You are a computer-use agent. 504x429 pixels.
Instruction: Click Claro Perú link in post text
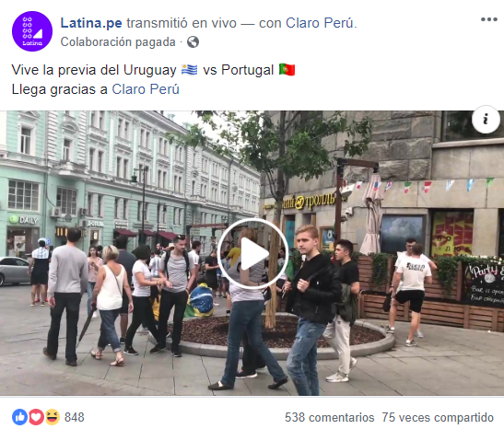coord(146,89)
